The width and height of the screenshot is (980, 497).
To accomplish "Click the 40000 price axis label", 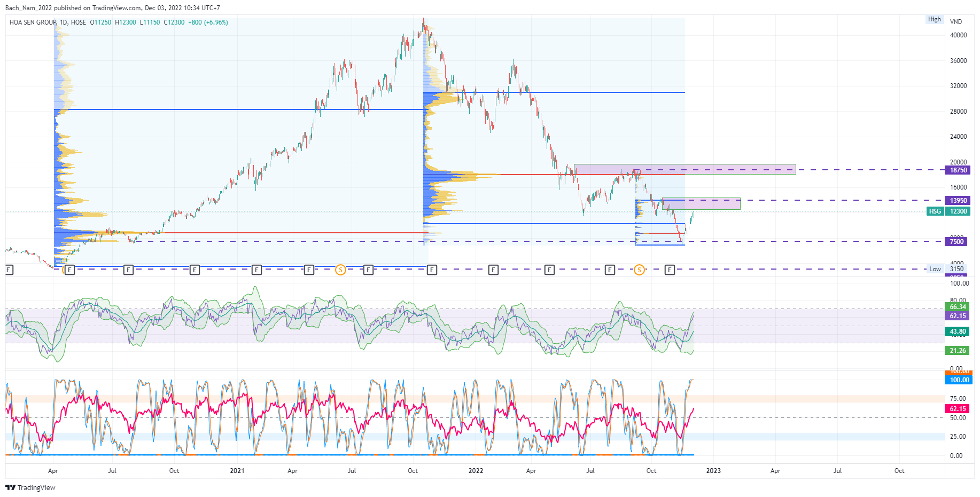I will (x=958, y=35).
